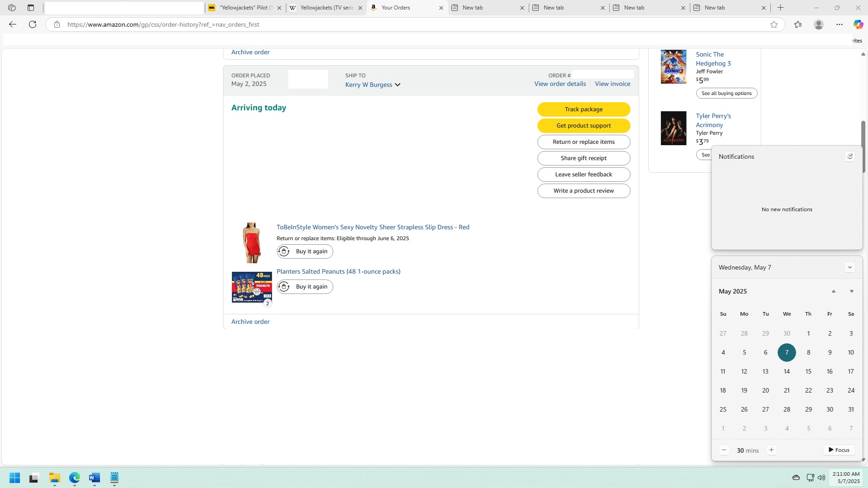
Task: Decrease focus session minutes
Action: coord(724,450)
